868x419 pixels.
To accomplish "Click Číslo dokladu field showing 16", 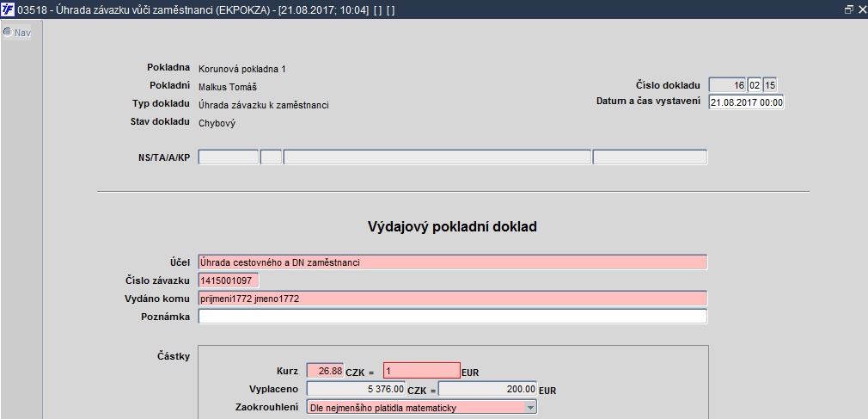I will point(727,85).
